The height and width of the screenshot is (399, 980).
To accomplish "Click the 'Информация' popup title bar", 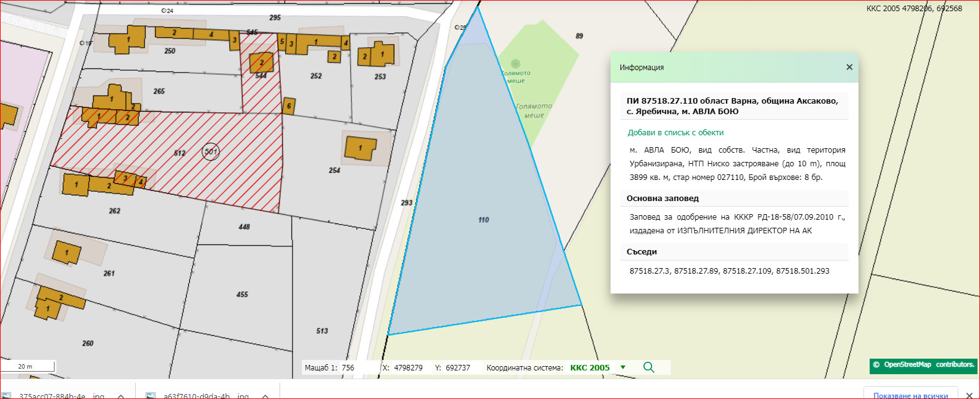I will 735,67.
